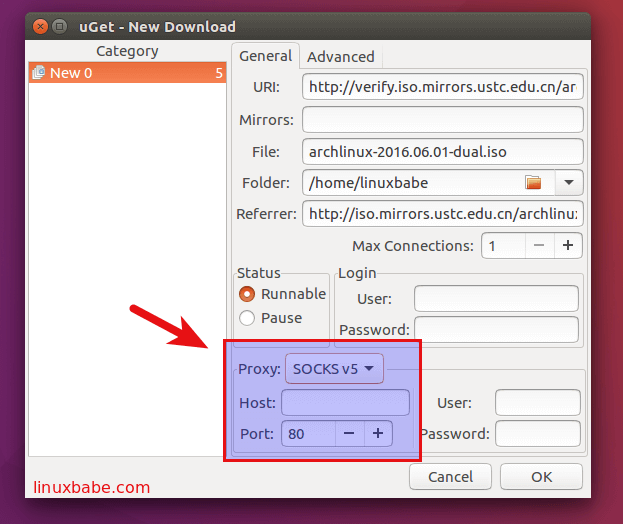Select the Pause status option
The width and height of the screenshot is (623, 524).
coord(247,318)
